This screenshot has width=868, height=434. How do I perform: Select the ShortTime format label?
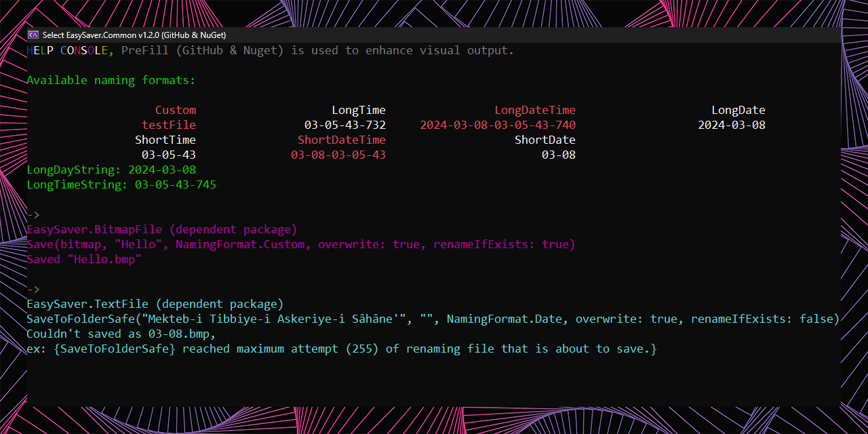(x=165, y=140)
